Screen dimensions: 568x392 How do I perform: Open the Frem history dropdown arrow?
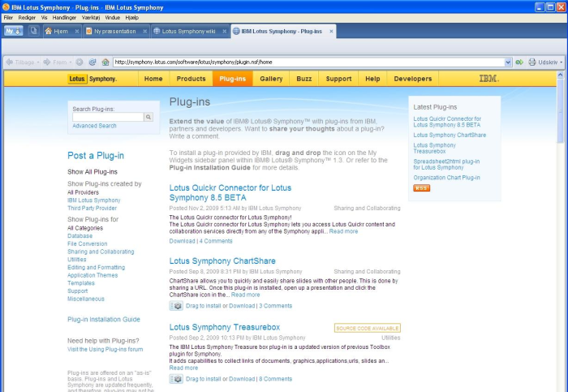coord(71,62)
